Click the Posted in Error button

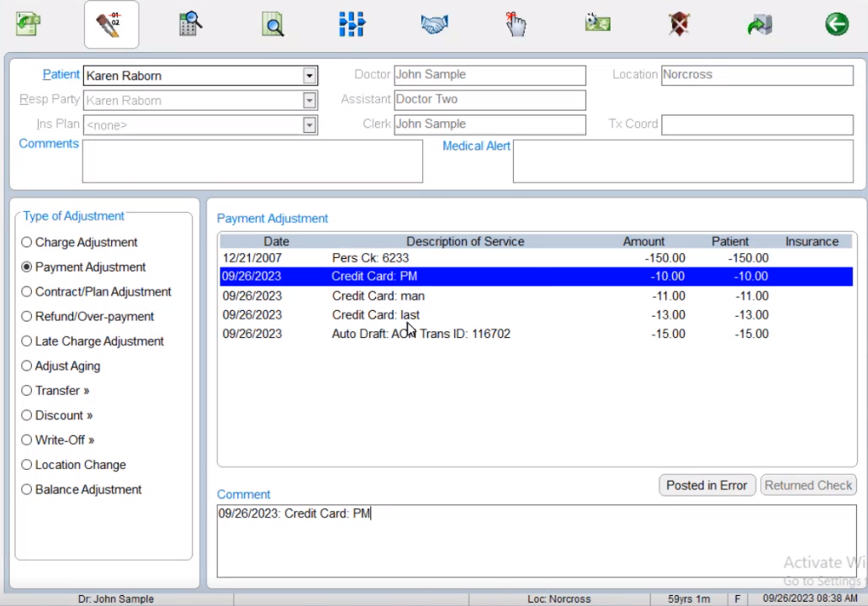(x=707, y=485)
